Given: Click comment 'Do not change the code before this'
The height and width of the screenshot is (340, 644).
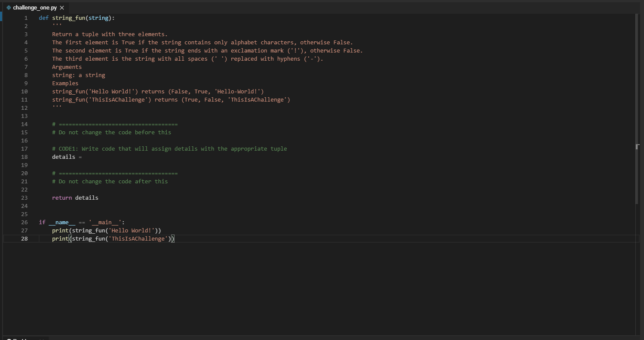Looking at the screenshot, I should [111, 133].
